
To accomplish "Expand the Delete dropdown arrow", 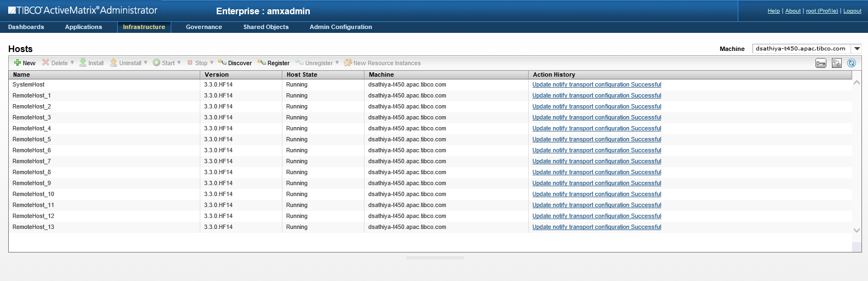I will pyautogui.click(x=72, y=62).
